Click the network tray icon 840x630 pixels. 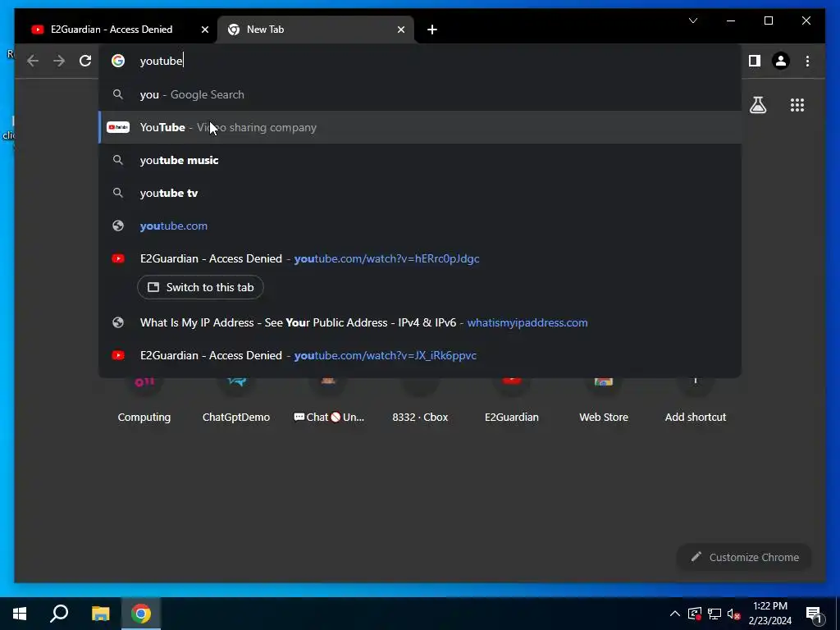(x=714, y=614)
